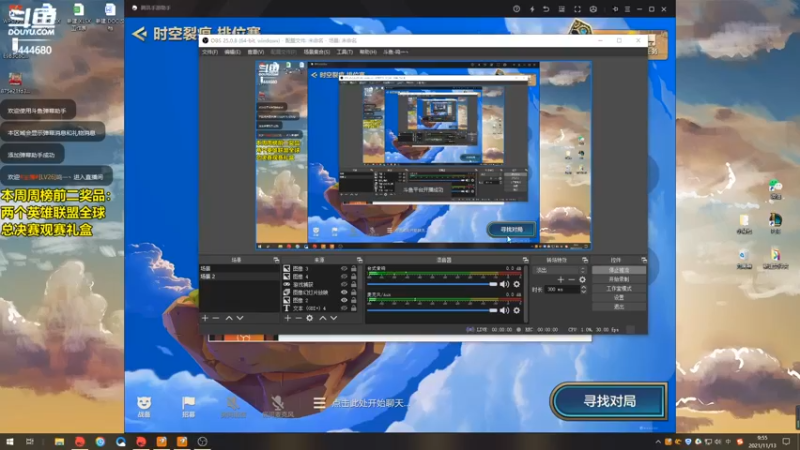
Task: Adjust the desktop audio volume slider
Action: point(432,284)
